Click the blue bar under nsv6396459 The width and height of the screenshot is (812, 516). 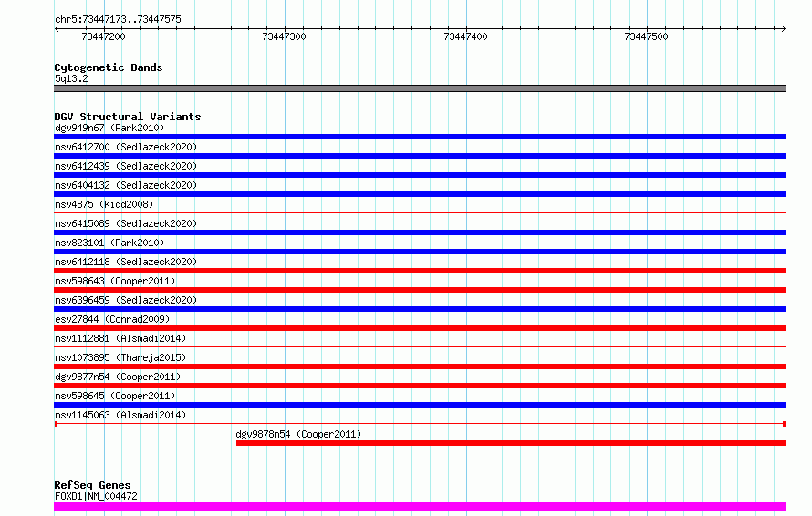[x=420, y=309]
